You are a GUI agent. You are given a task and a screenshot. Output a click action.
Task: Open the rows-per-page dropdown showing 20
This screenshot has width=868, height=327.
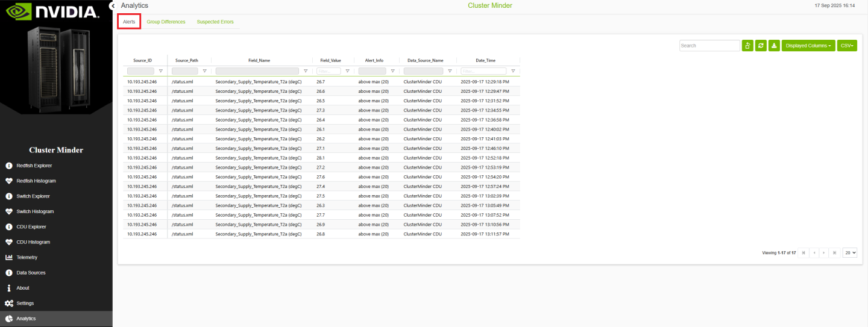(x=850, y=253)
